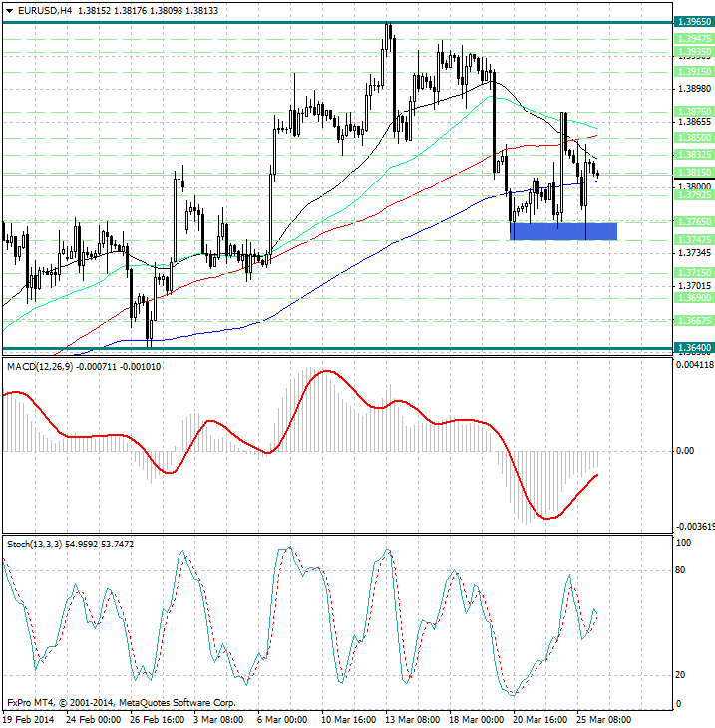Click the 1.39150 price level label
Image resolution: width=715 pixels, height=728 pixels.
click(x=694, y=72)
